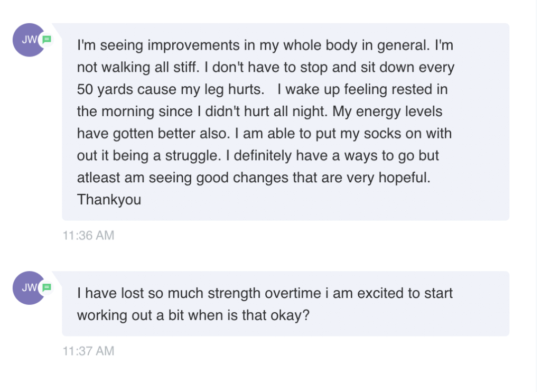Click the line starting "have gotten better also"
Viewport: 541px width, 392px height.
pos(264,134)
